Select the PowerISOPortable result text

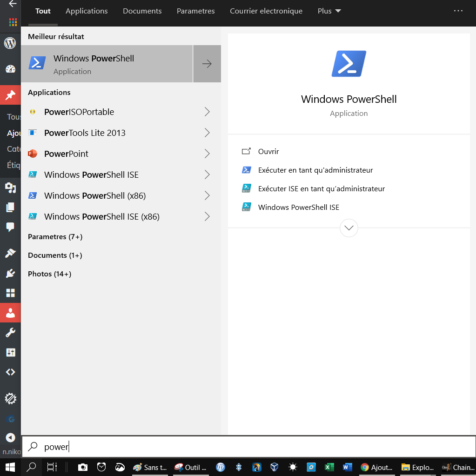tap(79, 112)
